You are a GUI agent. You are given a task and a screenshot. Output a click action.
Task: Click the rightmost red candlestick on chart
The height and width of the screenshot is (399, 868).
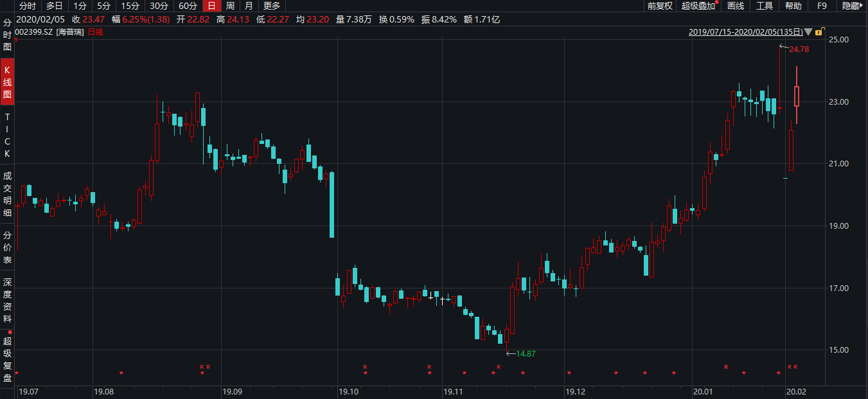[797, 96]
